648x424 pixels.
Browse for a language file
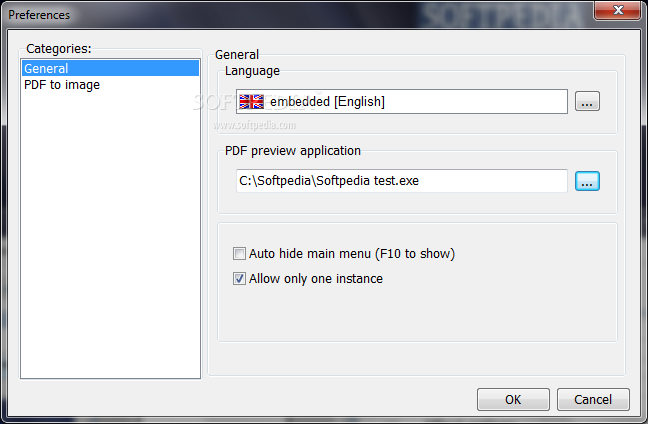tap(587, 101)
